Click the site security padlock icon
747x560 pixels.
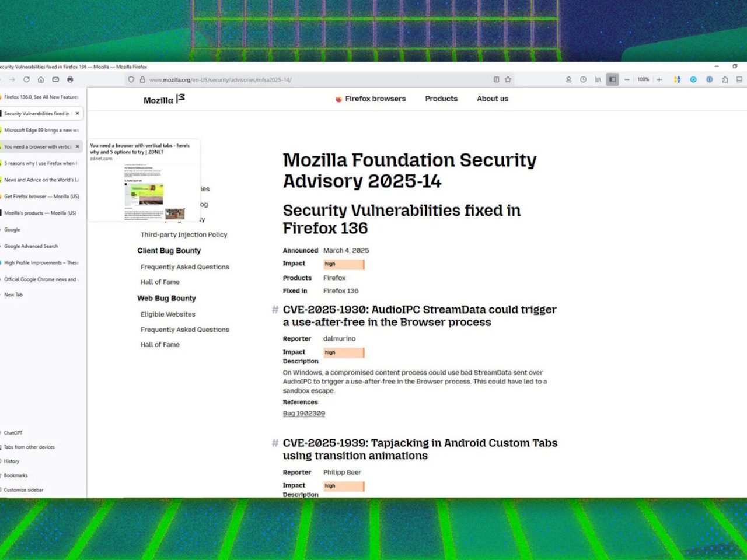tap(142, 79)
